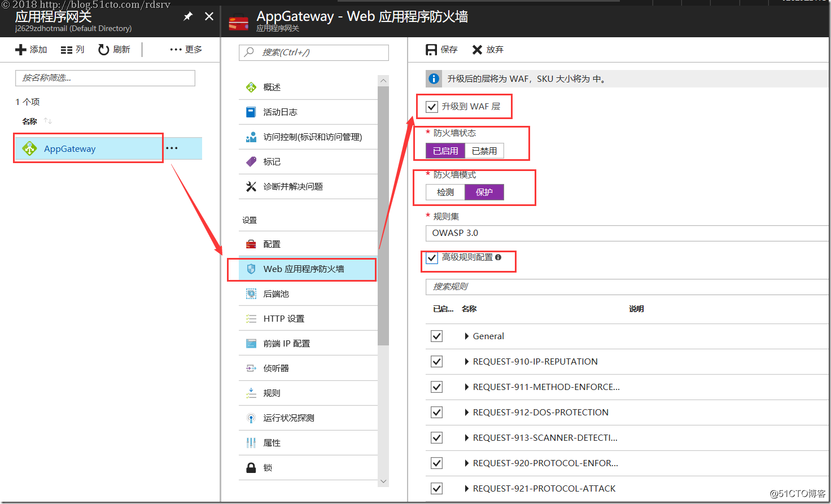
Task: Click the Save floppy disk icon
Action: point(431,50)
